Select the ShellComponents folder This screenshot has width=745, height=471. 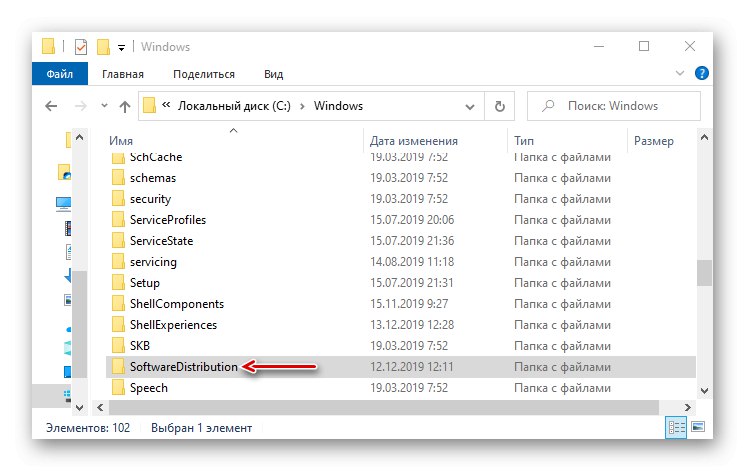[x=401, y=304]
